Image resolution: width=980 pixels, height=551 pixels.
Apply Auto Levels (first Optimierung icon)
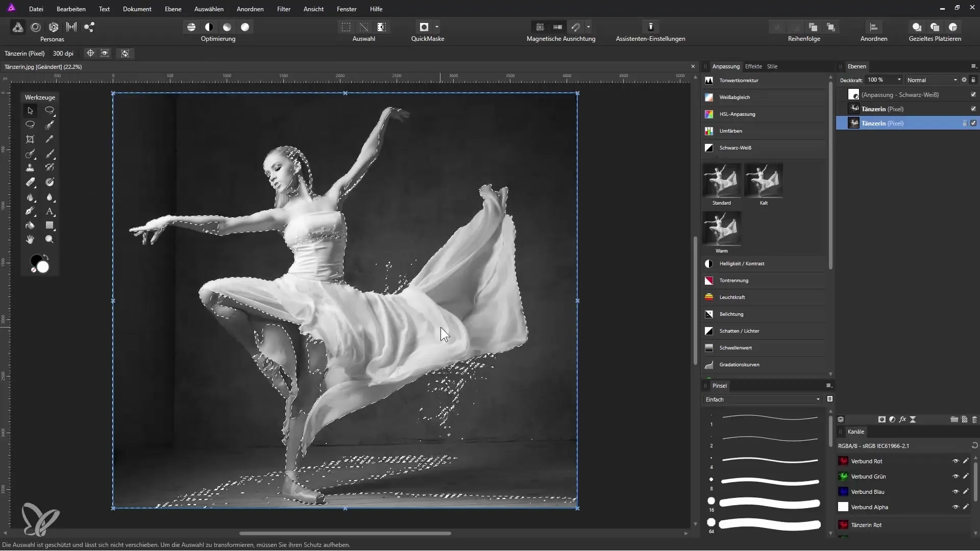click(x=191, y=27)
